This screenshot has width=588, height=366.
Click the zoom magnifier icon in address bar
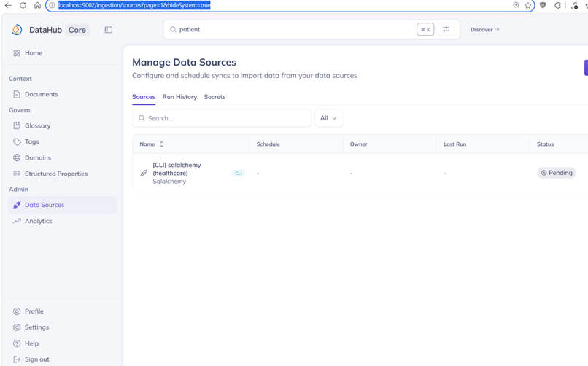(516, 5)
